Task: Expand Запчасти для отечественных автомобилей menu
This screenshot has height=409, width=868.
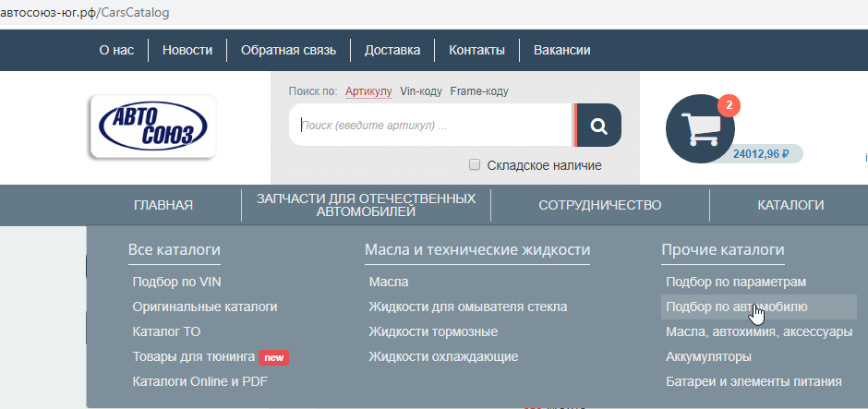Action: (366, 205)
